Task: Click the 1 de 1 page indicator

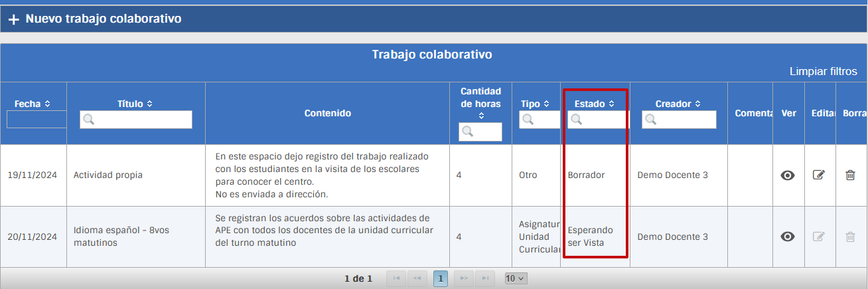Action: point(358,278)
